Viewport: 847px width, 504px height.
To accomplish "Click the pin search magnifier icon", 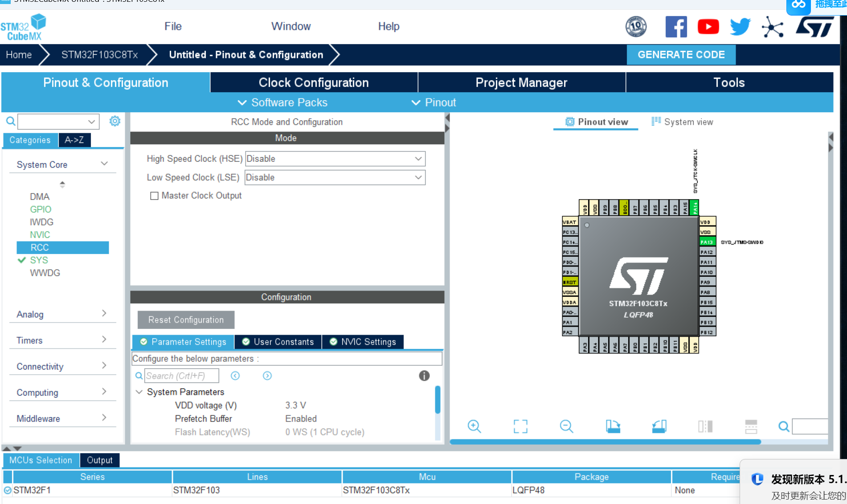I will [784, 426].
